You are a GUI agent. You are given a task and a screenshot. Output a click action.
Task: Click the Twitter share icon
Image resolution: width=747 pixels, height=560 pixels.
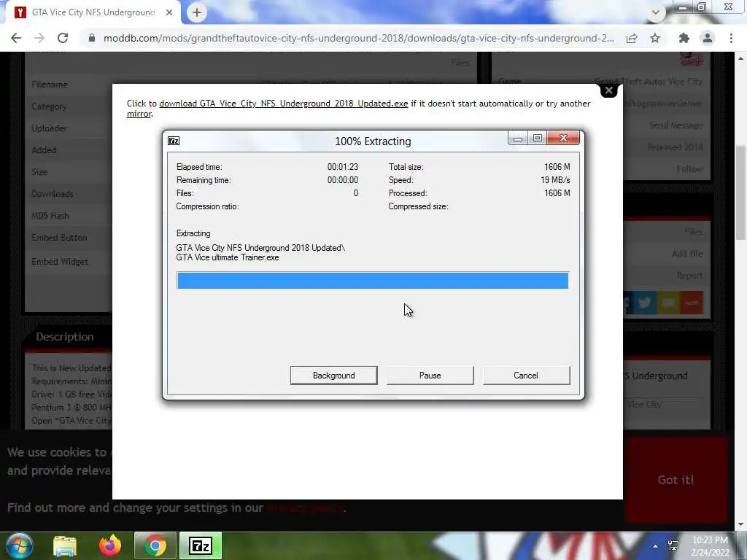(645, 303)
